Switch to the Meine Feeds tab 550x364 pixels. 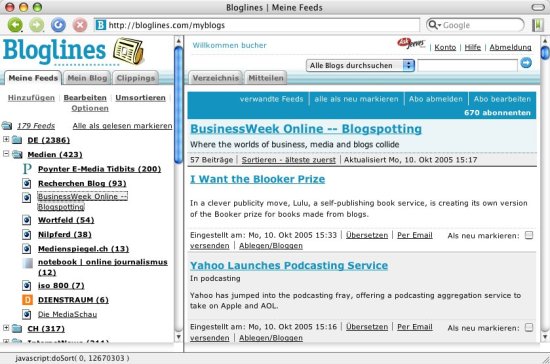33,78
